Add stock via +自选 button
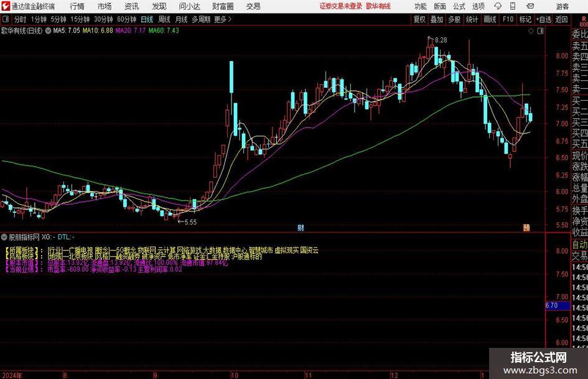Image resolution: width=588 pixels, height=379 pixels. pos(544,19)
